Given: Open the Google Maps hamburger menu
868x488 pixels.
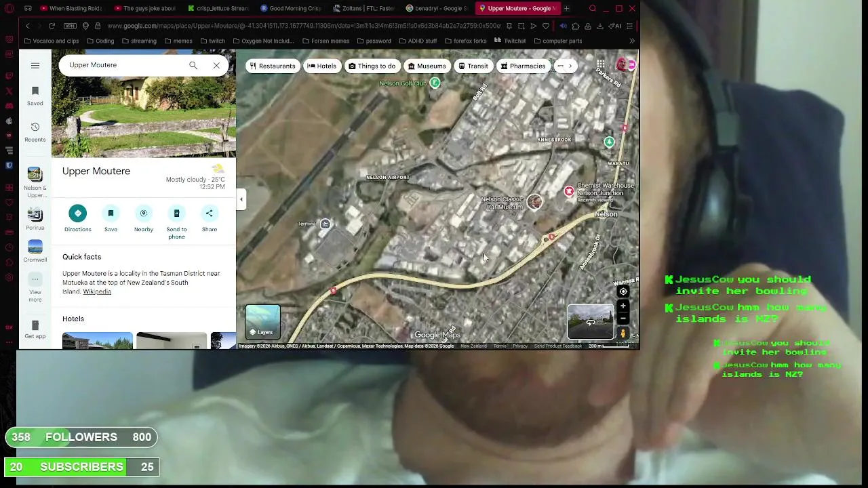Looking at the screenshot, I should point(35,66).
